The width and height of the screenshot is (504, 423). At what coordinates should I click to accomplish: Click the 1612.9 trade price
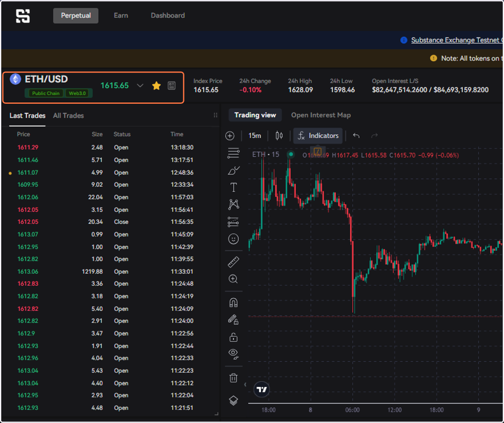26,333
